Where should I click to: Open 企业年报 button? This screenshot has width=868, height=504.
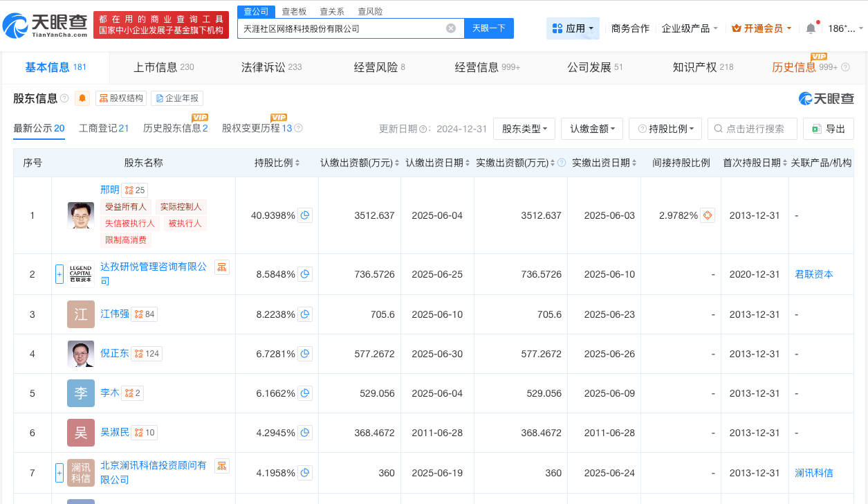point(177,98)
